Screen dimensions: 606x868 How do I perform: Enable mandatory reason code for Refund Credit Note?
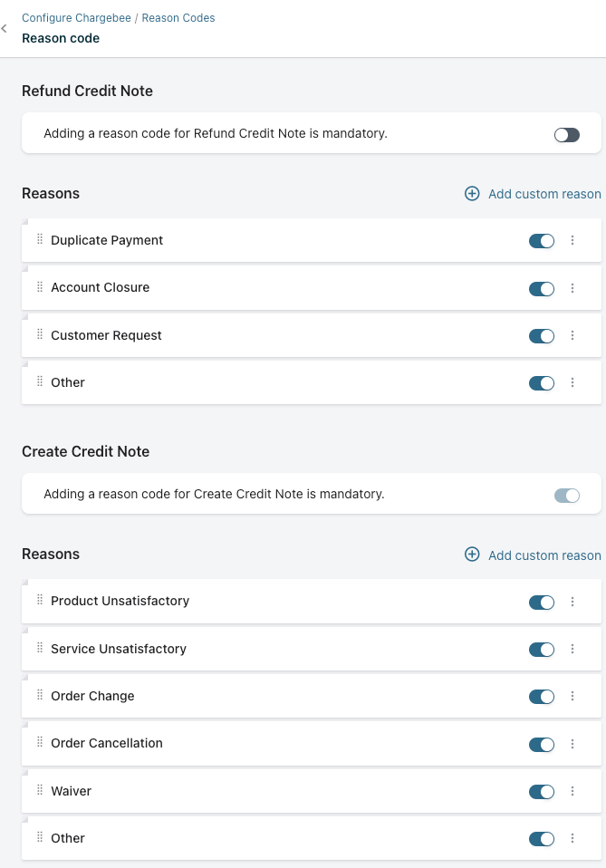coord(566,135)
